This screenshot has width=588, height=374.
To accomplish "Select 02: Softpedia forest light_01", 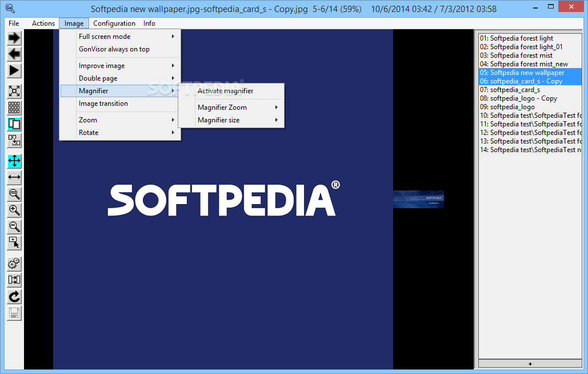I will click(x=530, y=47).
